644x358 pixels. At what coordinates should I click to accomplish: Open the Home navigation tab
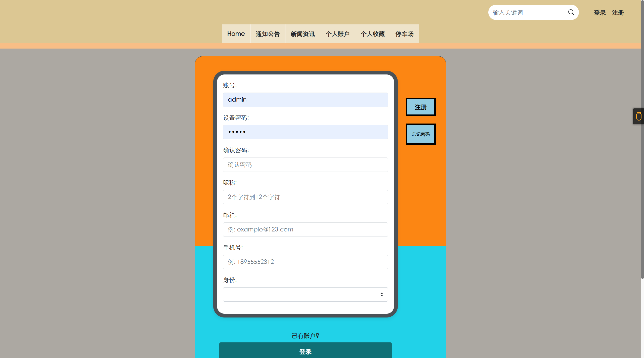[236, 34]
